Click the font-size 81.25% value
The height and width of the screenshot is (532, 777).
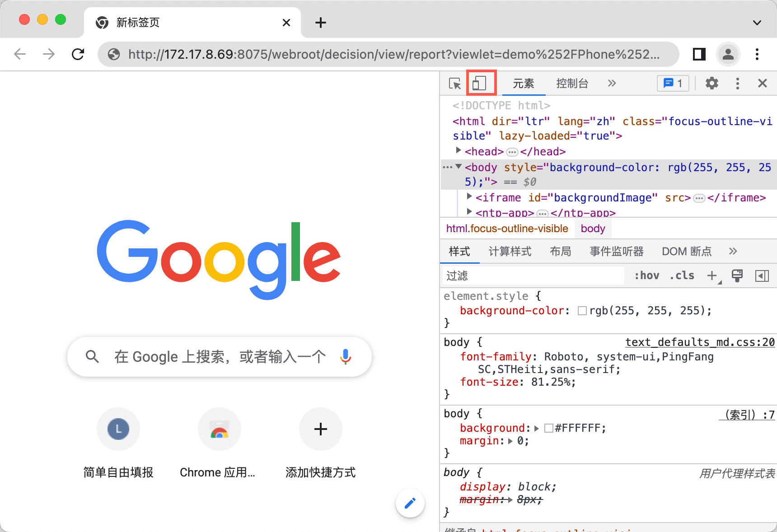pos(551,382)
